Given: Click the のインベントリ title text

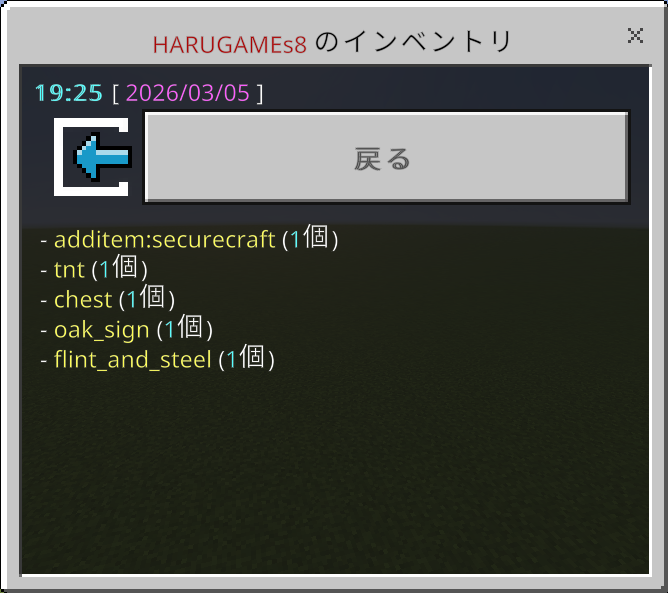Looking at the screenshot, I should click(414, 42).
